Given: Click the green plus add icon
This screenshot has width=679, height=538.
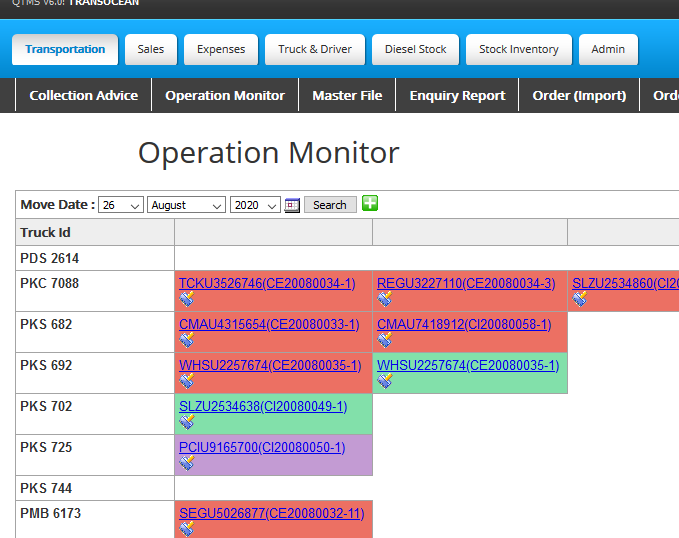Looking at the screenshot, I should pyautogui.click(x=370, y=204).
